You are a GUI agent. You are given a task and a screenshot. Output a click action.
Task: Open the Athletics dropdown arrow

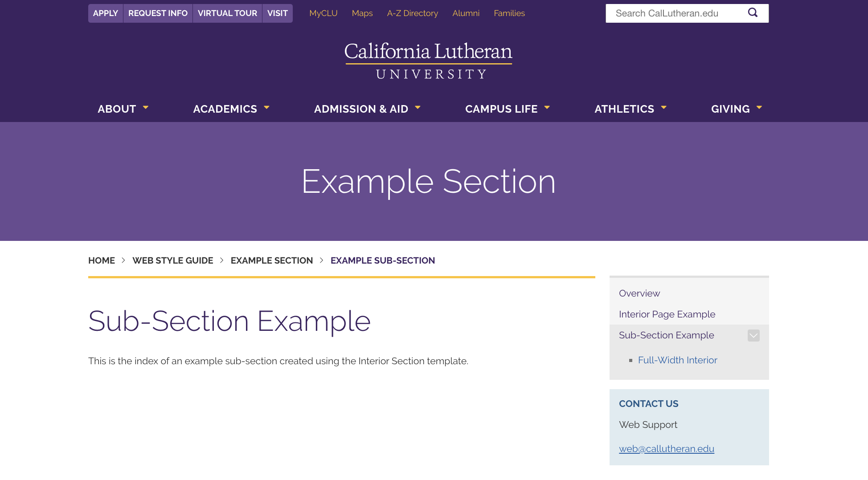click(x=664, y=108)
